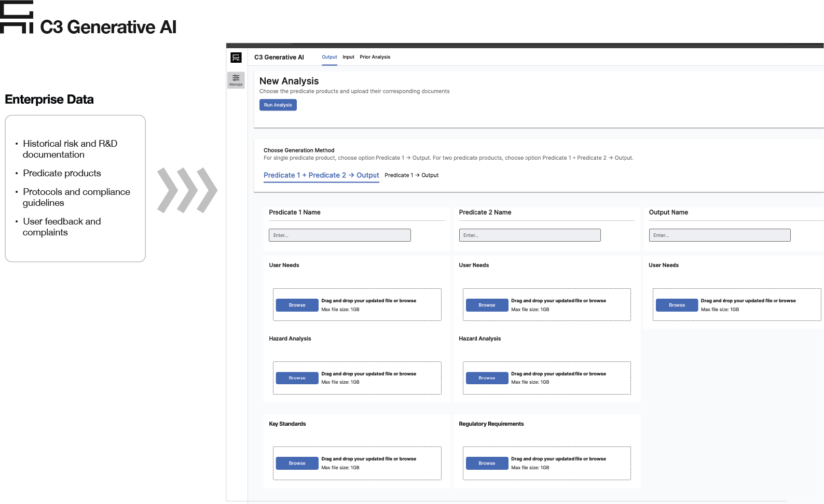
Task: Browse for Predicate 2 Hazard Analysis file
Action: click(487, 378)
